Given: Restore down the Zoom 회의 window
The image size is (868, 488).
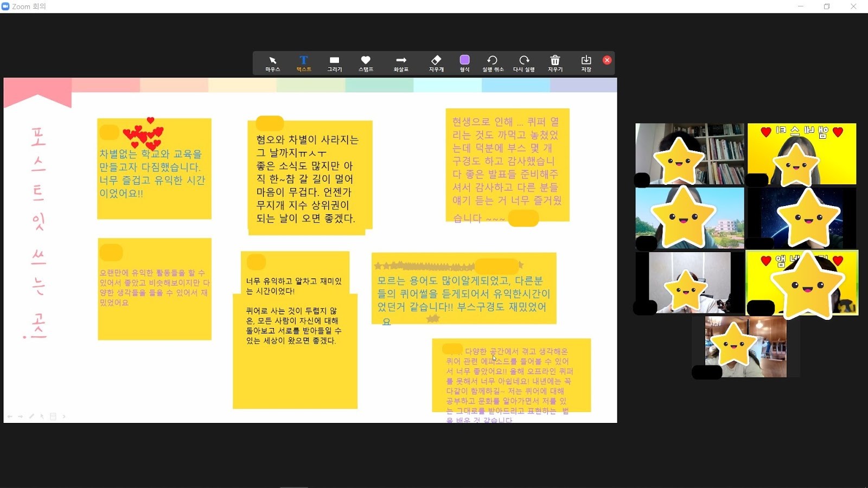Looking at the screenshot, I should pos(827,7).
